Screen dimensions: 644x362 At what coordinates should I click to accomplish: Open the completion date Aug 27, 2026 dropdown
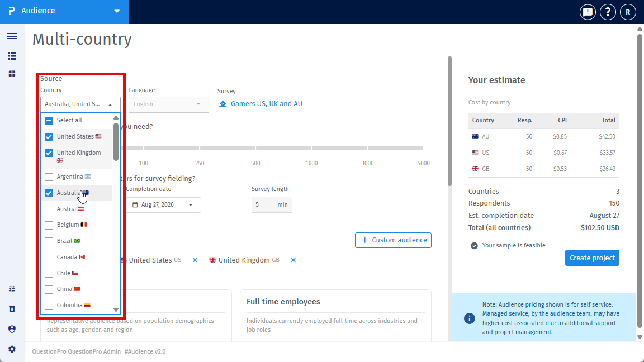pos(163,205)
